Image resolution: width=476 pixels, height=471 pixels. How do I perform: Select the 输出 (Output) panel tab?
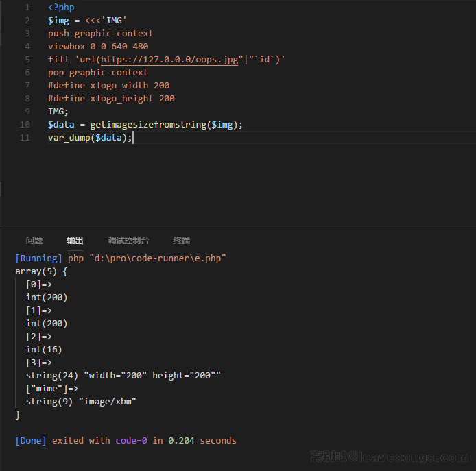75,241
